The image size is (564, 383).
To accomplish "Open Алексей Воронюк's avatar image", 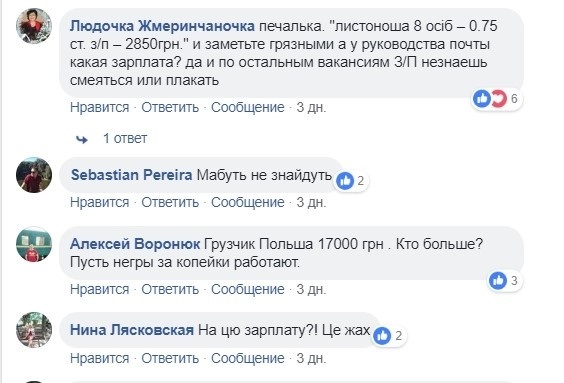I will coord(34,244).
